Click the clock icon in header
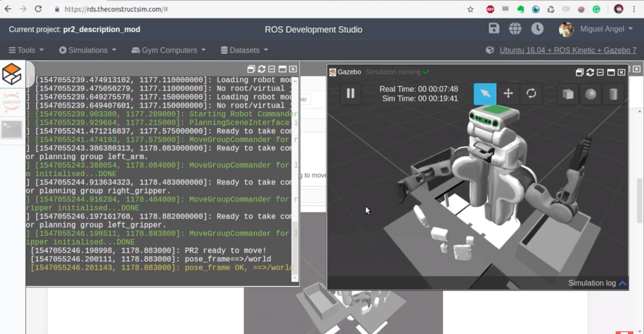 click(x=537, y=29)
